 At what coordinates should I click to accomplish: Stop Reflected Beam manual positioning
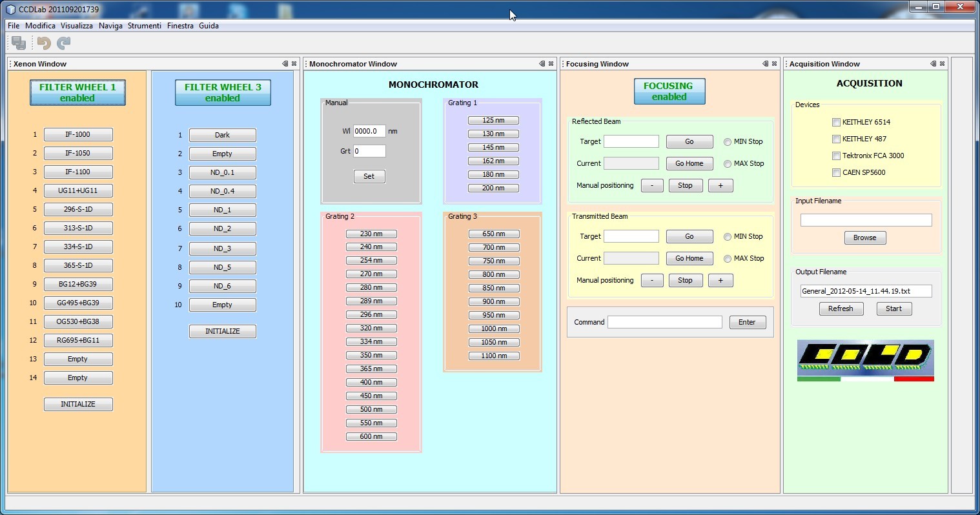coord(686,185)
